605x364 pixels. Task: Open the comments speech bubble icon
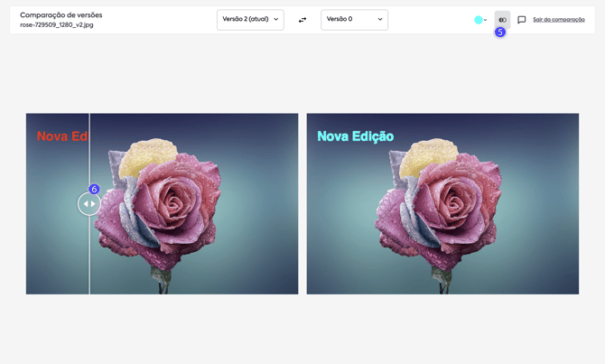522,20
